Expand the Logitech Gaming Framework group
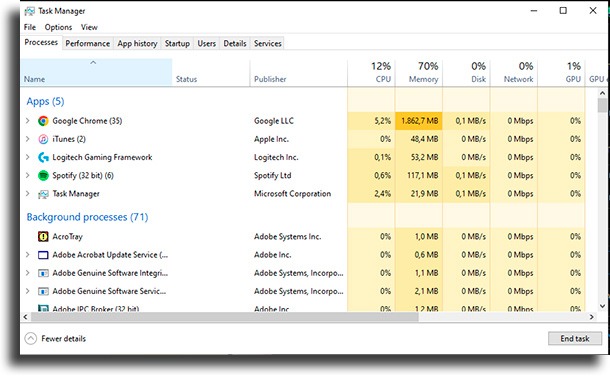Screen dimensions: 610x385 pyautogui.click(x=28, y=157)
